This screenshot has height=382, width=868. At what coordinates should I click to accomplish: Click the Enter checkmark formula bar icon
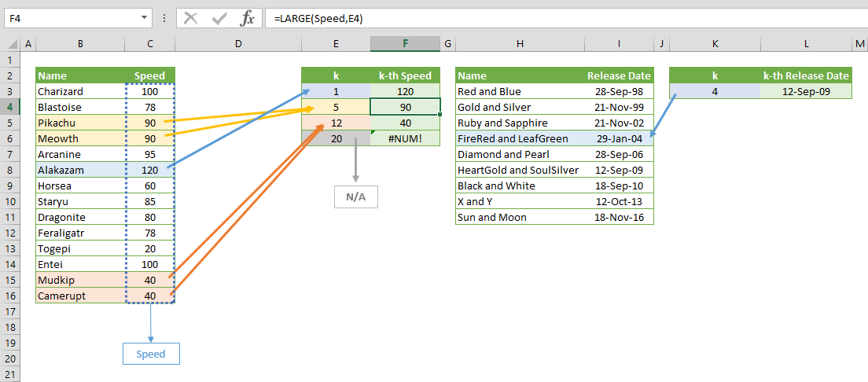coord(219,18)
